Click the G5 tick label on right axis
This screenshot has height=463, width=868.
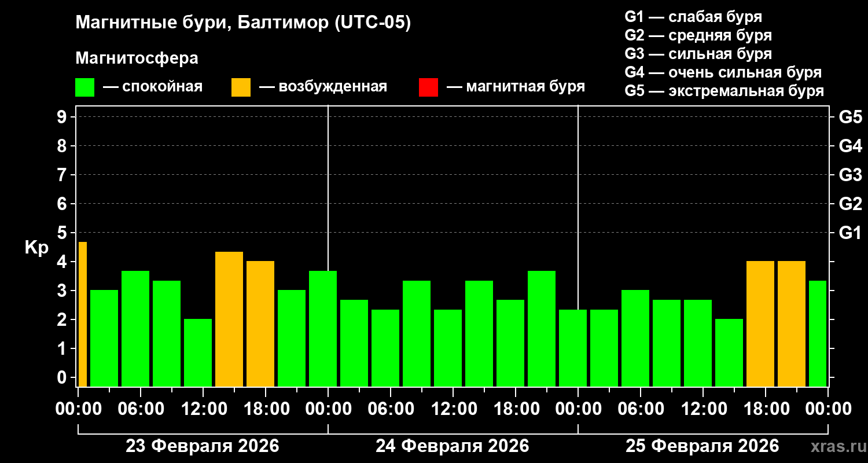click(x=850, y=117)
